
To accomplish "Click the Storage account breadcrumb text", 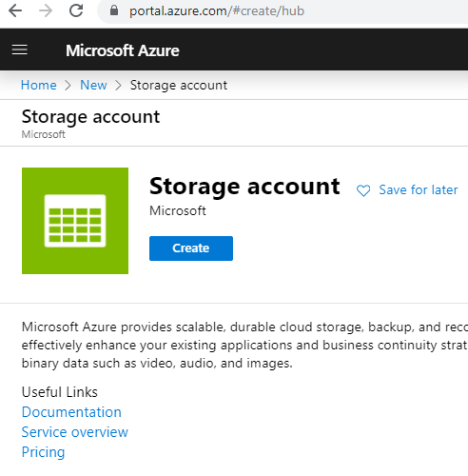I will [x=179, y=85].
